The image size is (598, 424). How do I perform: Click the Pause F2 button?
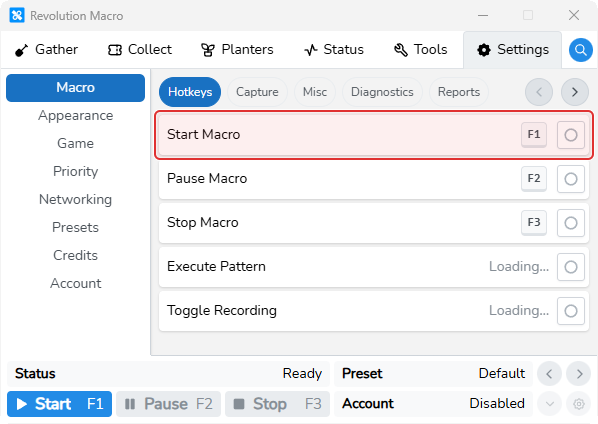169,404
